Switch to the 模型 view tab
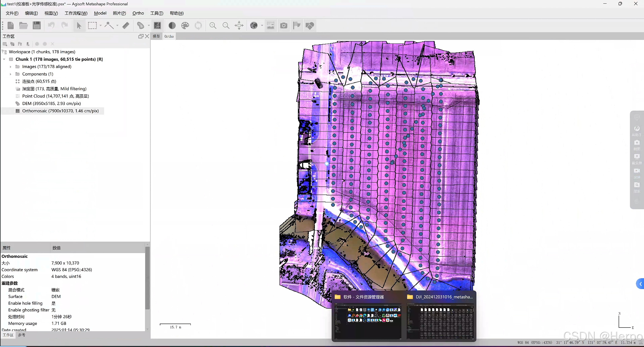 [x=156, y=36]
